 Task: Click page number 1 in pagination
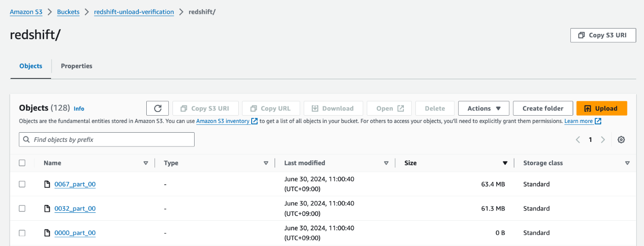click(590, 140)
